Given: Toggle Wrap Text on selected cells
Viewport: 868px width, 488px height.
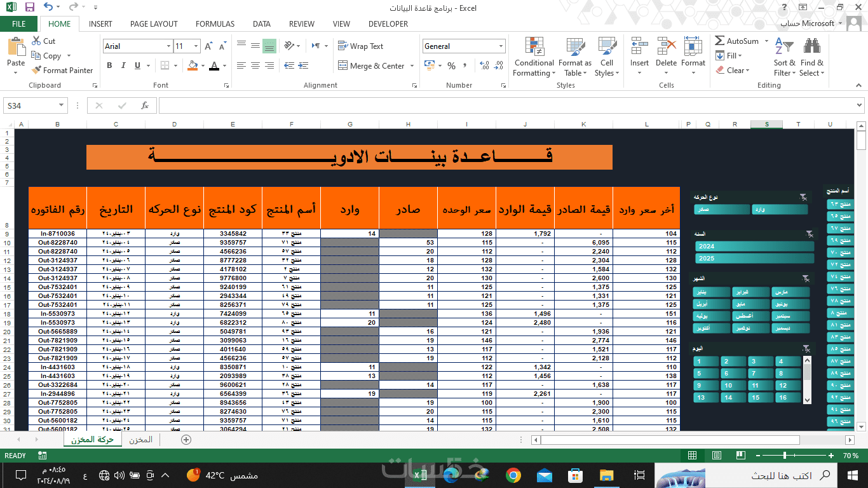Looking at the screenshot, I should pos(360,46).
